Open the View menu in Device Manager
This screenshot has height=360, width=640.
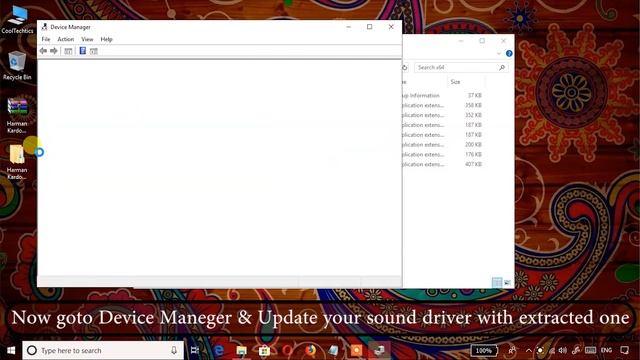[x=87, y=39]
